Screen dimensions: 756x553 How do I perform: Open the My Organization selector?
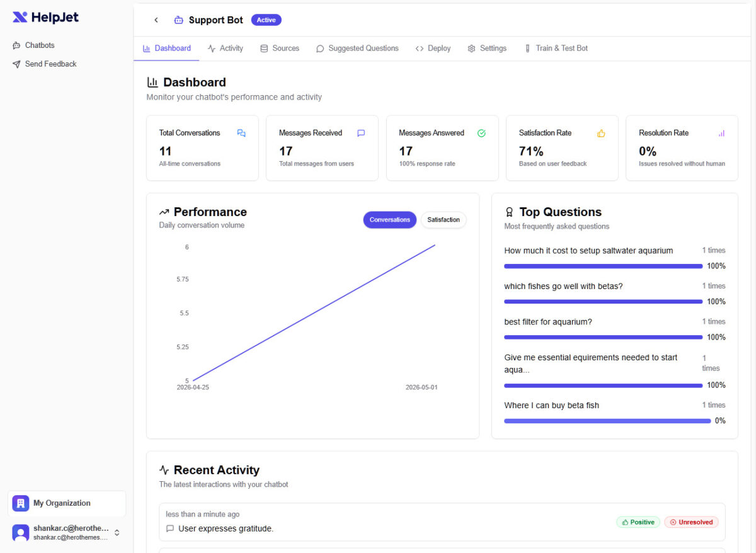click(x=67, y=503)
